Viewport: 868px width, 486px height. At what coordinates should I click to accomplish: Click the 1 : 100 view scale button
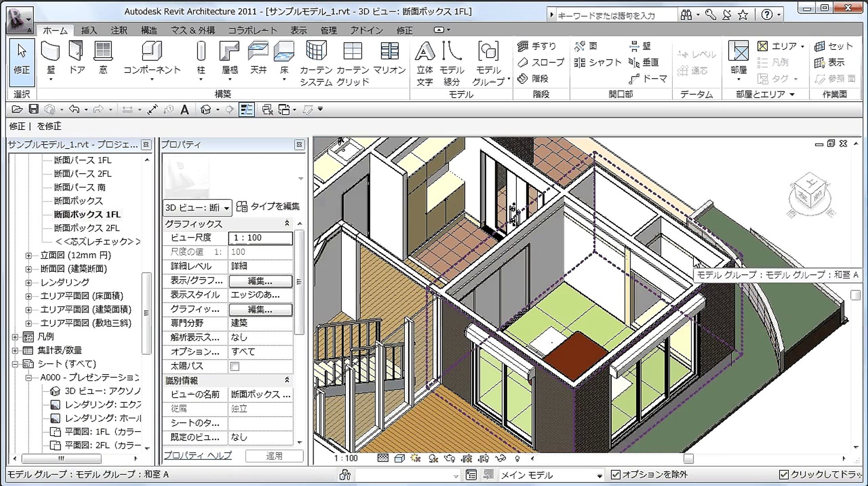pos(345,459)
